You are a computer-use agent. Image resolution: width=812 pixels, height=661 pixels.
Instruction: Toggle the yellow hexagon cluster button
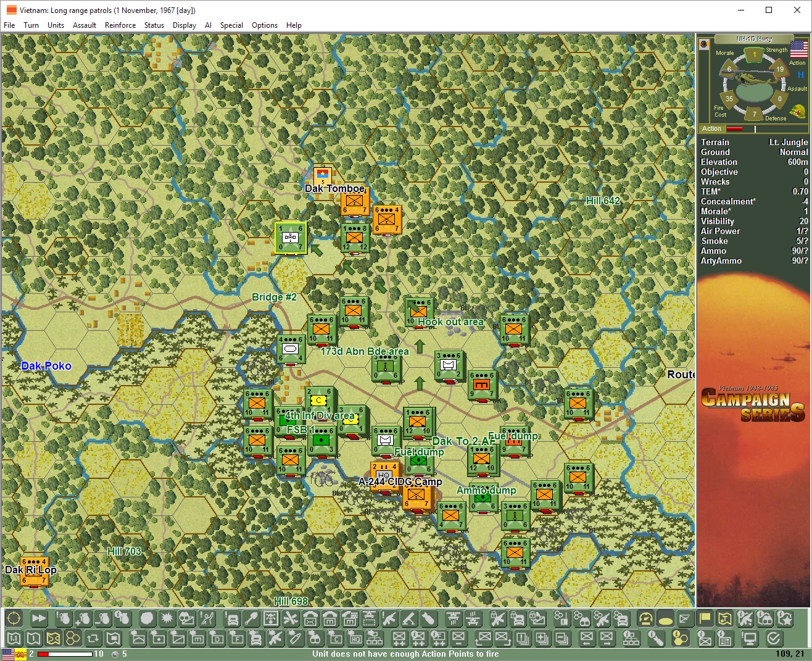coord(73,638)
